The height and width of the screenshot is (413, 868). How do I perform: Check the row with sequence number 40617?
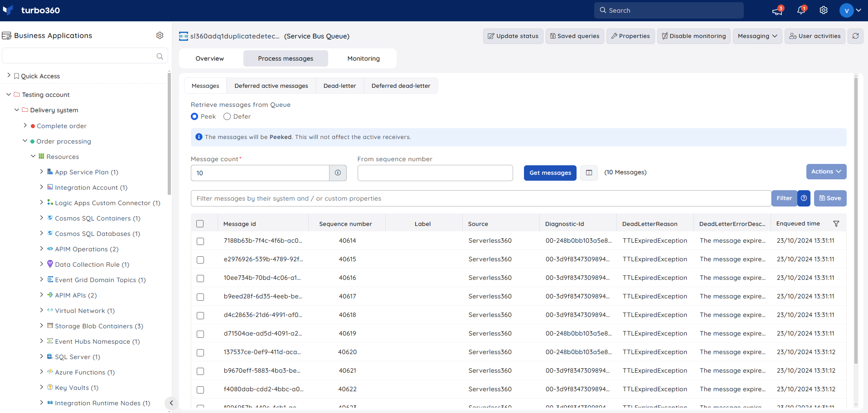pyautogui.click(x=200, y=297)
